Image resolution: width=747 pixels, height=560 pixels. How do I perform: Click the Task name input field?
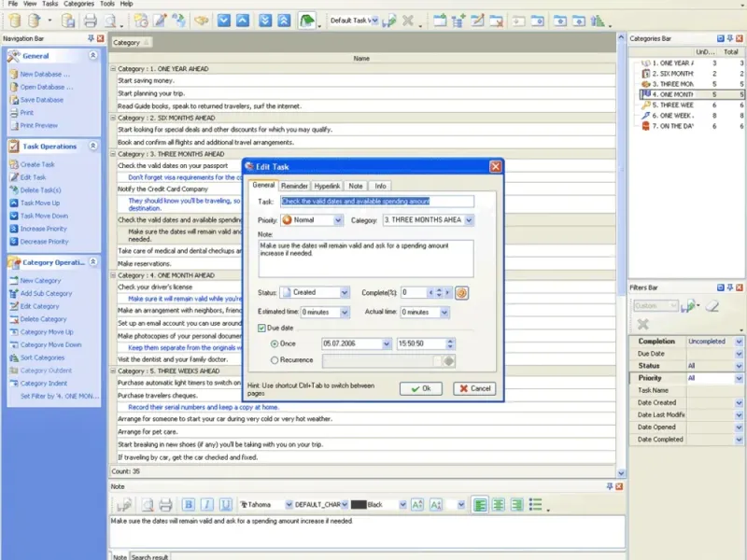point(376,201)
